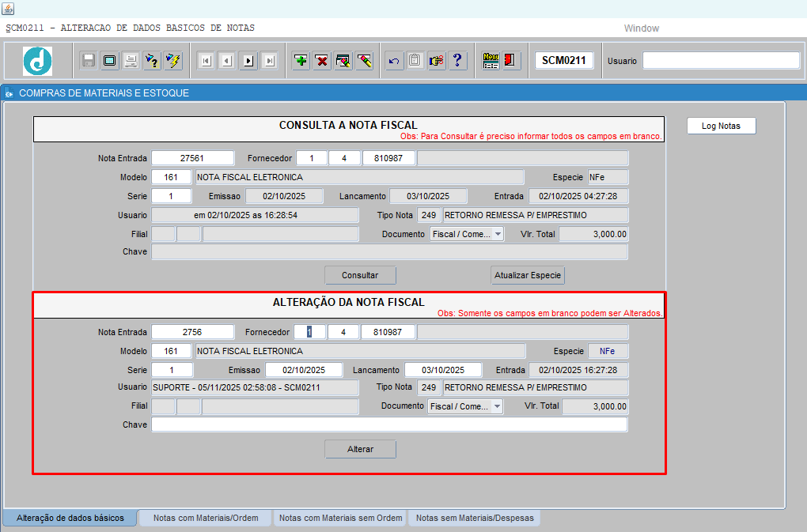The height and width of the screenshot is (532, 807).
Task: Jump to last record toolbar button
Action: [x=270, y=61]
